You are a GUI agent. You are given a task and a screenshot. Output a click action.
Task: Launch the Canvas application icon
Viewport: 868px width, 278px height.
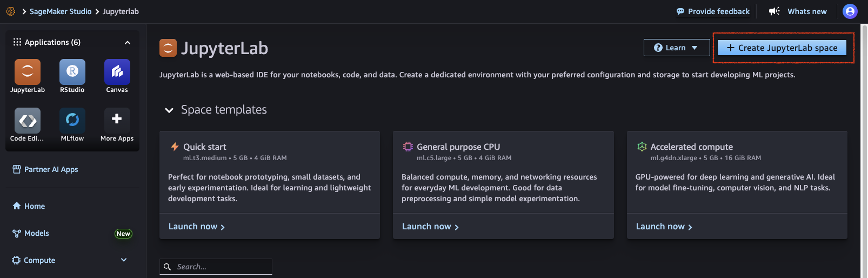pos(117,72)
